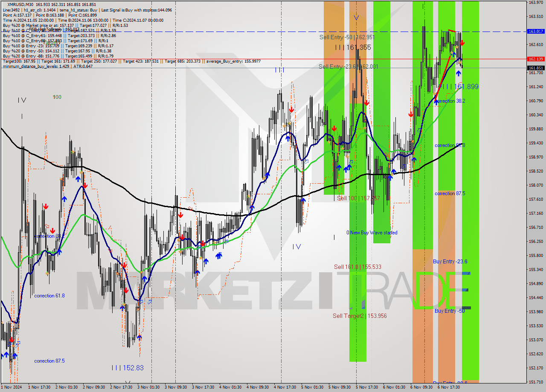This screenshot has height=392, width=546.
Task: Click the 154.440 price axis value
Action: click(536, 297)
